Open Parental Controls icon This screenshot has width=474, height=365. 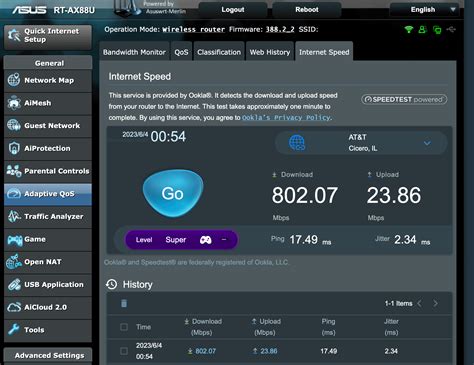(14, 171)
